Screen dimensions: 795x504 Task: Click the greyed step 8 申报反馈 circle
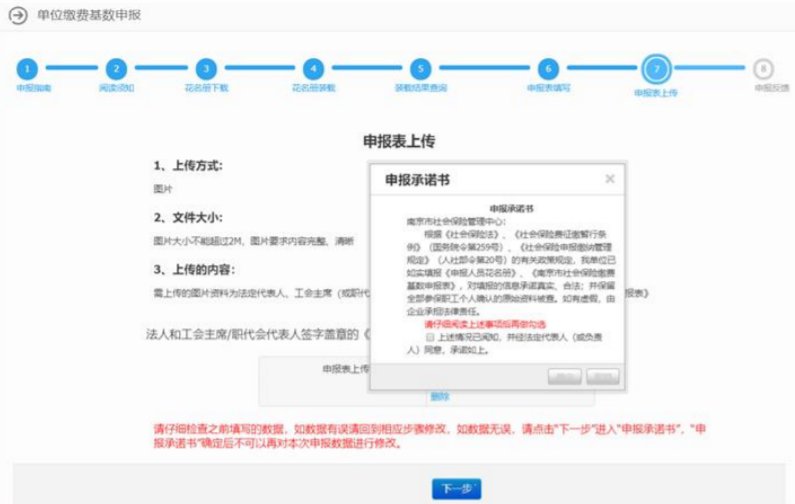763,68
